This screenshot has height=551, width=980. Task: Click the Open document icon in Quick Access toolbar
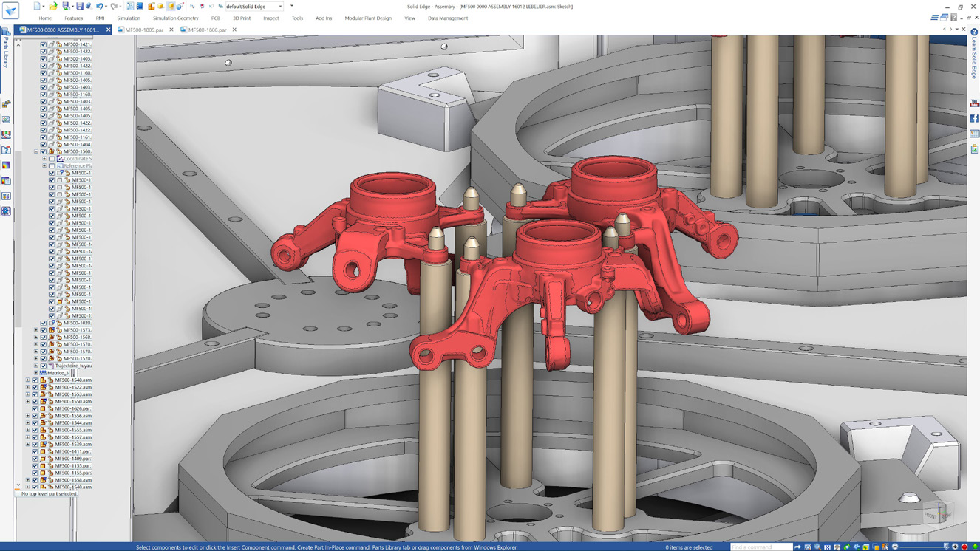click(52, 7)
